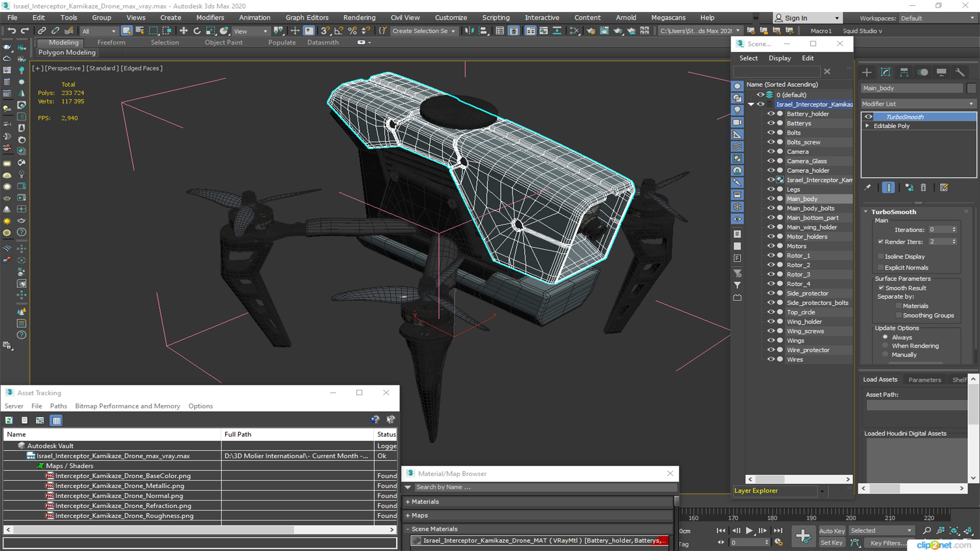This screenshot has height=551, width=980.
Task: Toggle Show End Result button in modifier stack
Action: (x=889, y=187)
